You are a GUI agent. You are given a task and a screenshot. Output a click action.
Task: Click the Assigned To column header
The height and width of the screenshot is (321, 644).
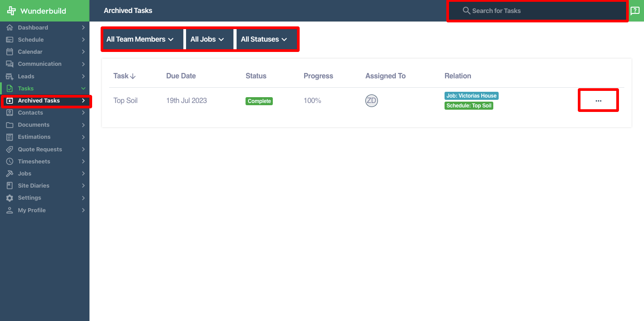coord(386,76)
